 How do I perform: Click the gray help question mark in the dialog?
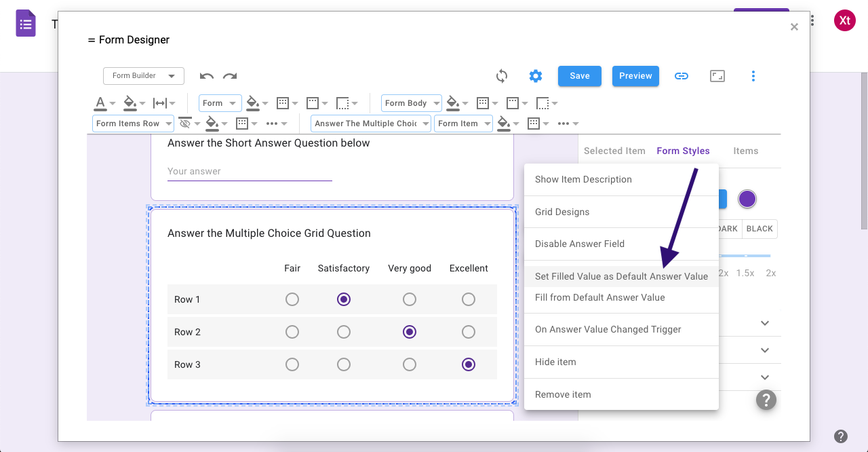(766, 400)
